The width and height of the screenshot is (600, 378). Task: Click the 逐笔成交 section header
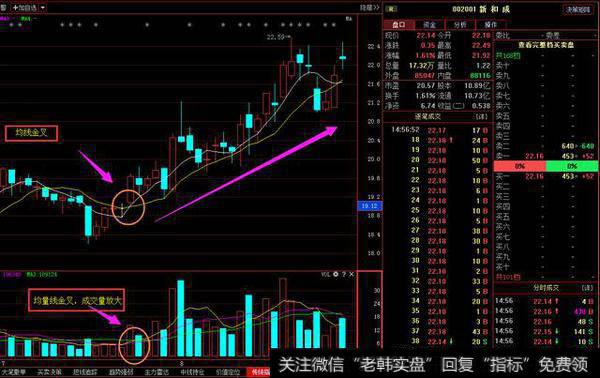[x=428, y=117]
